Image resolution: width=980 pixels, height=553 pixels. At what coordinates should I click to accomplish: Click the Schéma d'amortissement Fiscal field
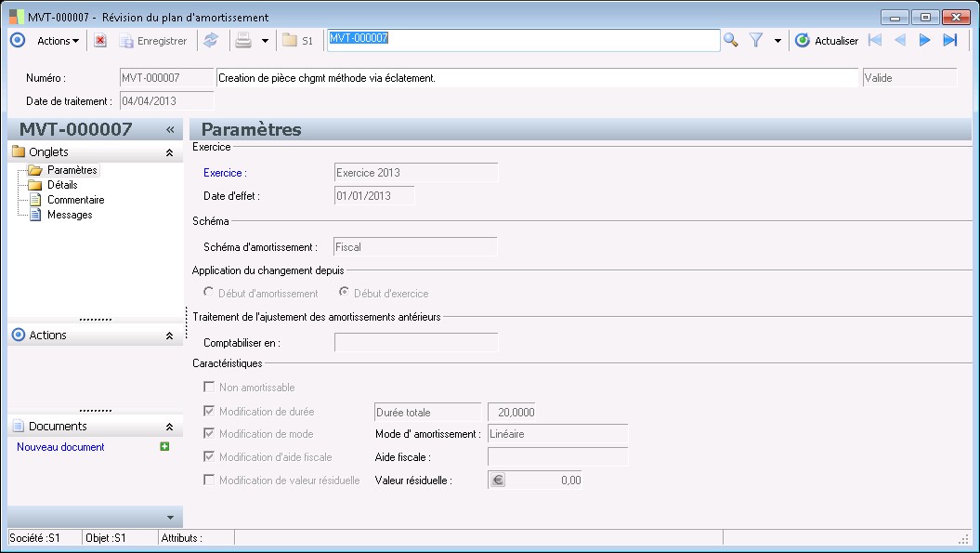(415, 247)
